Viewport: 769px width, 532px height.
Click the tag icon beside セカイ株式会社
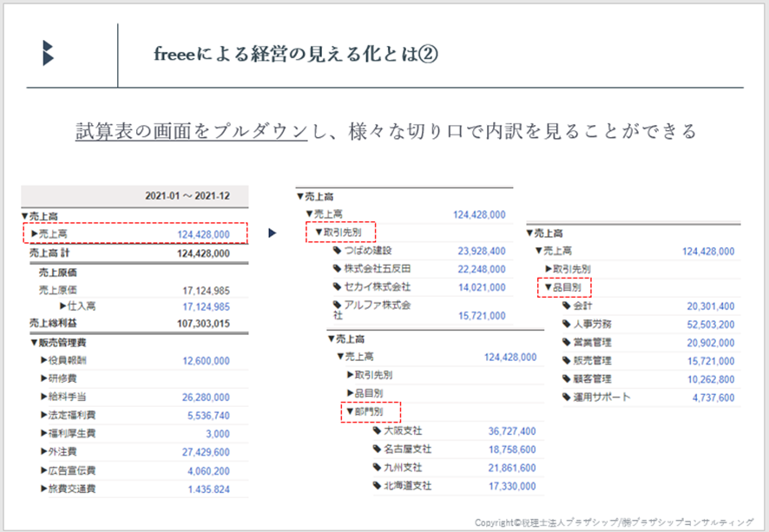pyautogui.click(x=337, y=287)
